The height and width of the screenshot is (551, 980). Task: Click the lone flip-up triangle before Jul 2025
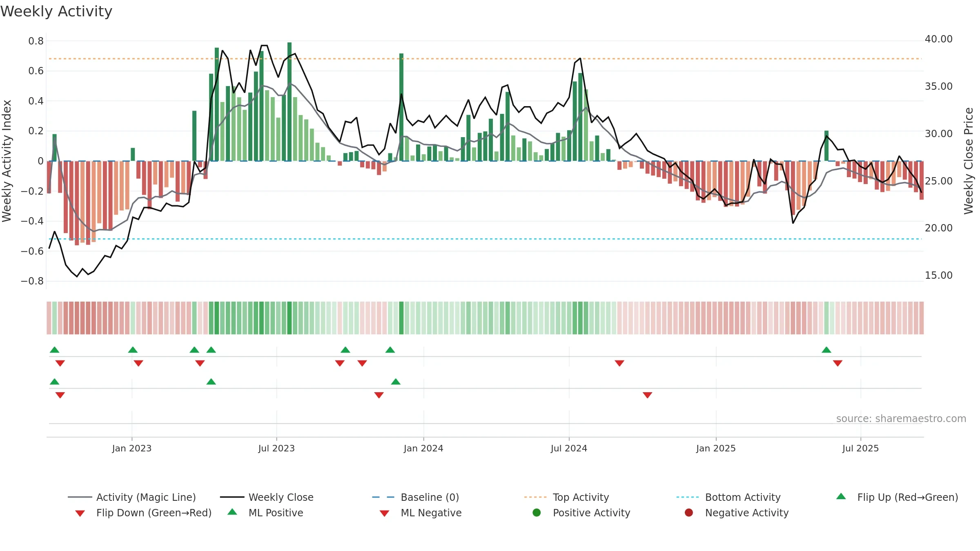[x=826, y=350]
